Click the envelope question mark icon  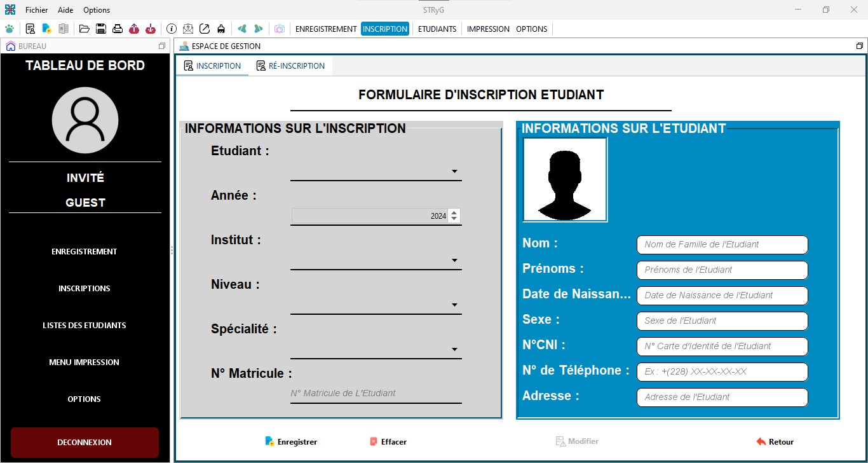coord(188,29)
